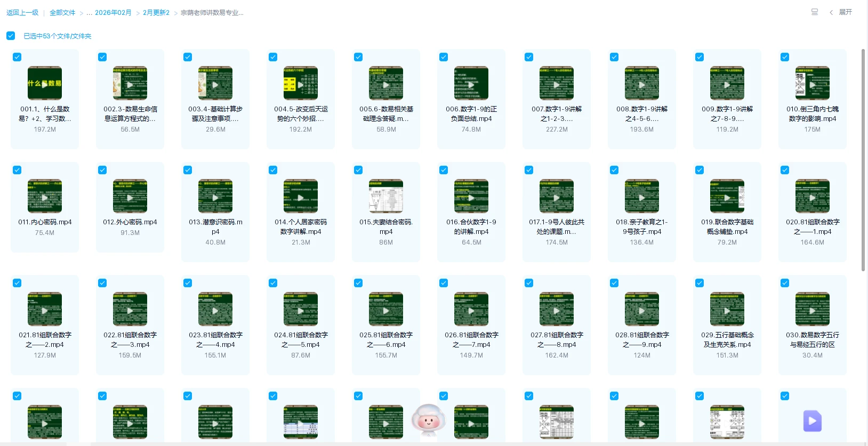The width and height of the screenshot is (868, 446).
Task: Open the 002.3-数易生命信息 video icon
Action: pos(130,83)
